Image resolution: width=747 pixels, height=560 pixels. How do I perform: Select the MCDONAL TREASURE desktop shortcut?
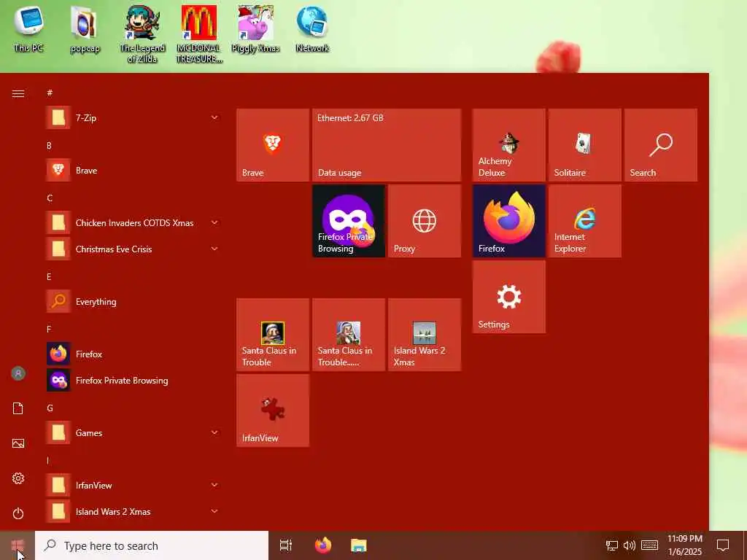(198, 34)
